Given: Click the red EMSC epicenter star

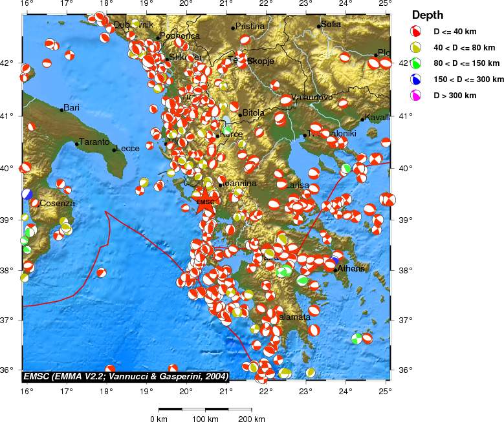Looking at the screenshot, I should pyautogui.click(x=205, y=201).
